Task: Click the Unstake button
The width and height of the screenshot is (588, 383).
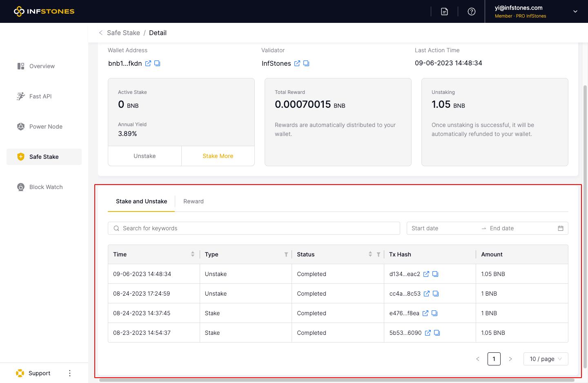Action: pos(145,156)
